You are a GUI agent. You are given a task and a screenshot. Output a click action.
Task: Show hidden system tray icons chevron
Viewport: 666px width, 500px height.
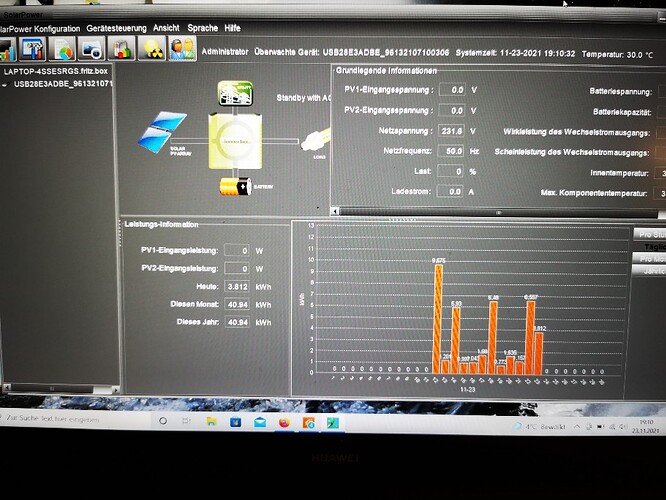pyautogui.click(x=577, y=427)
